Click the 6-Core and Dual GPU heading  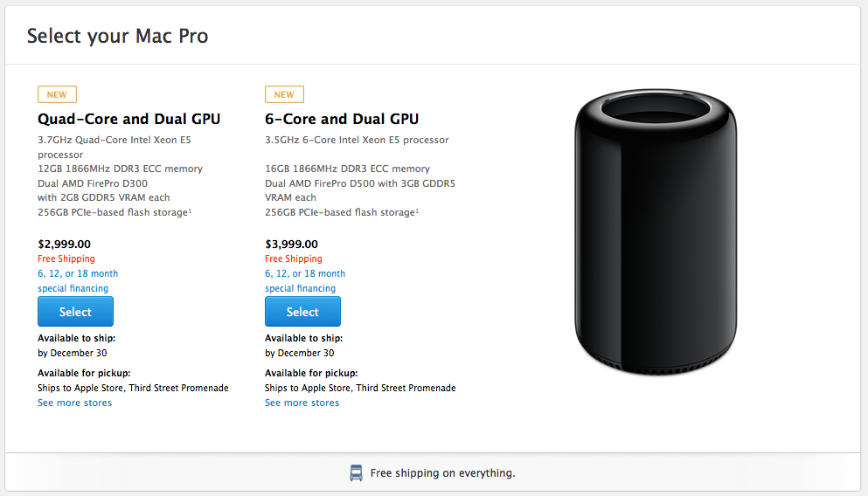coord(342,119)
